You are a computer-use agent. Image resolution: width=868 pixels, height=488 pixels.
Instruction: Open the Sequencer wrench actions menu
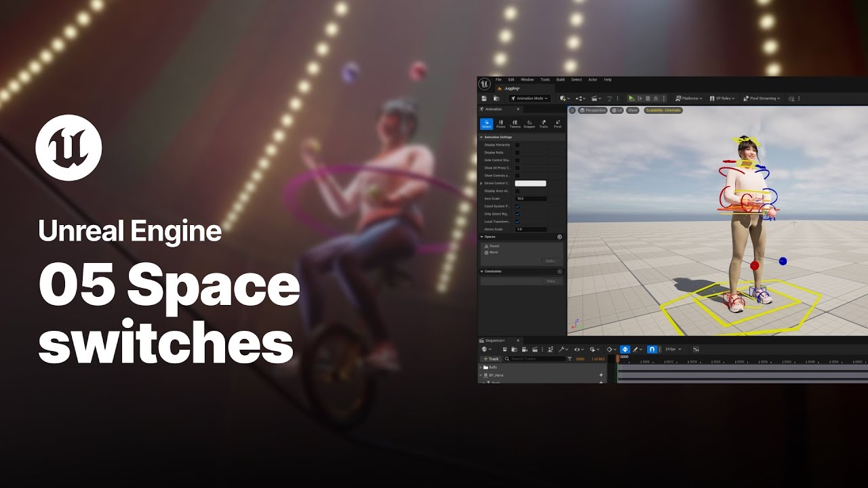tap(564, 350)
